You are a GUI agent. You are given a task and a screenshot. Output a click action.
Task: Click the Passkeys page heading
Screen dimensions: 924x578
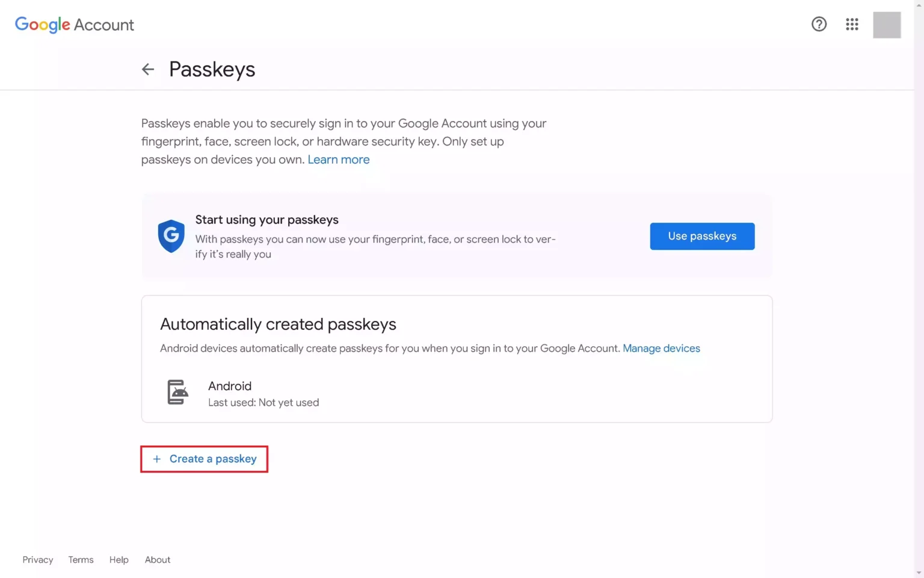click(212, 69)
